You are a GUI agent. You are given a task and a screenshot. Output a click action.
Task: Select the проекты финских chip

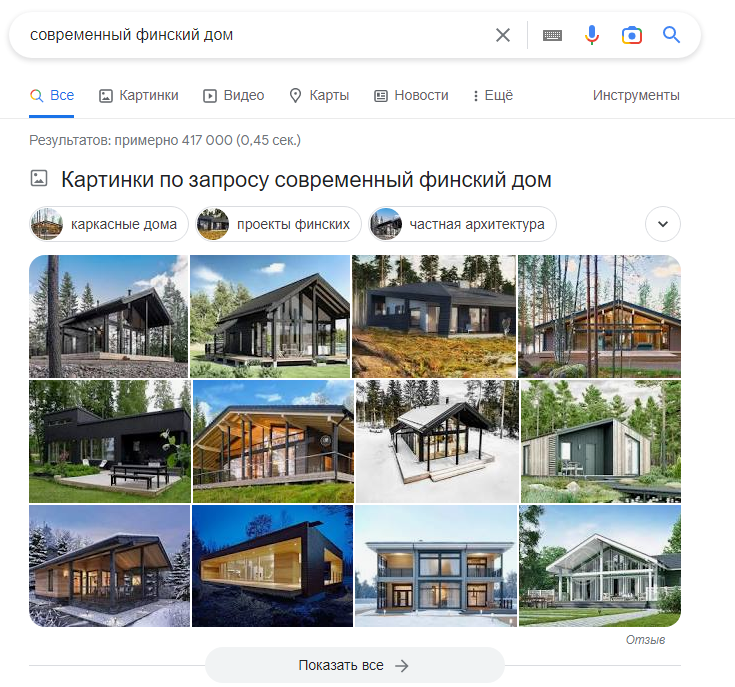pos(278,224)
